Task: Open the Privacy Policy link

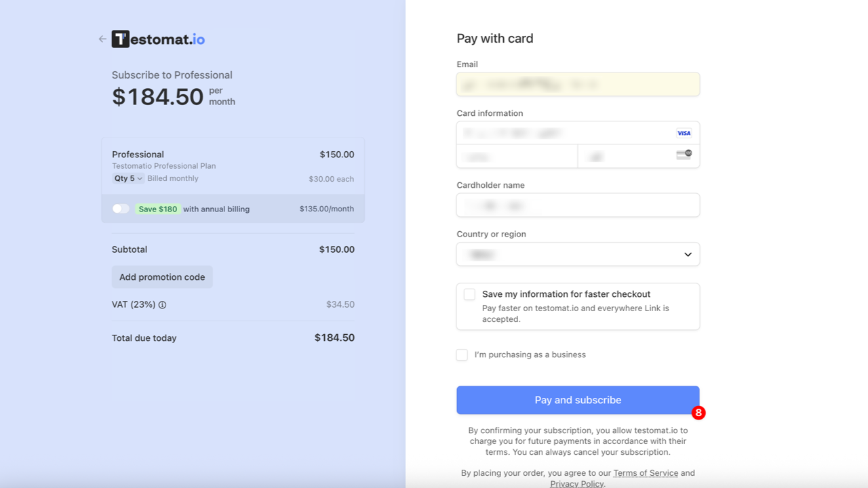Action: tap(576, 483)
